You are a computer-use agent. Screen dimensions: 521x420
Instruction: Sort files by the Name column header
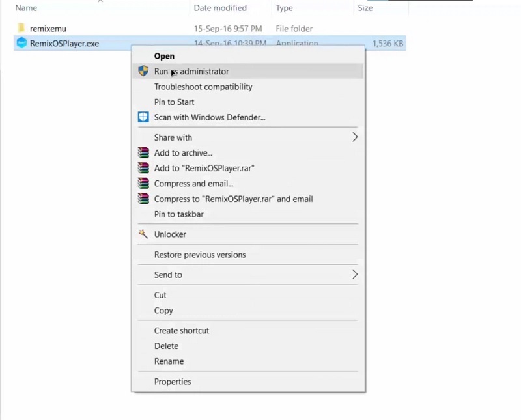point(26,8)
